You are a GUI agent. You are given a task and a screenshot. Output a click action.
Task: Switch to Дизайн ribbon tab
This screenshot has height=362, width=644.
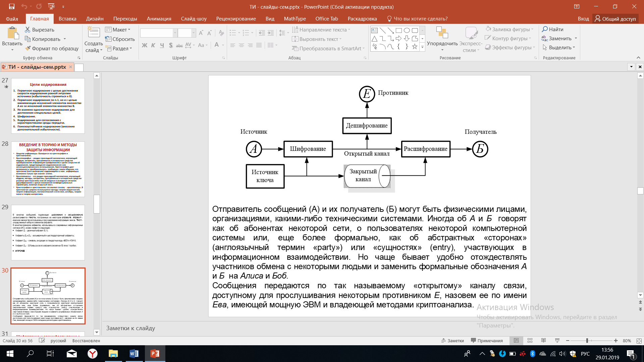(95, 19)
